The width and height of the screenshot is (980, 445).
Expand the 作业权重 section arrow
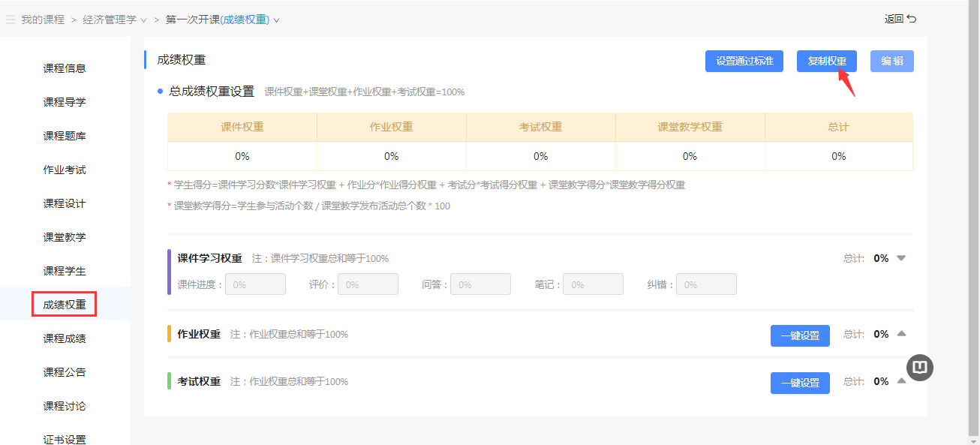click(901, 334)
